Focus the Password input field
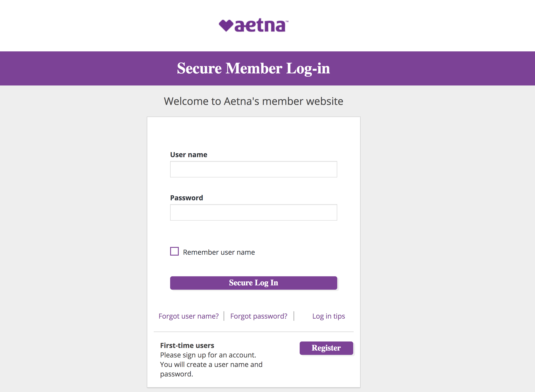The image size is (535, 392). [x=253, y=212]
